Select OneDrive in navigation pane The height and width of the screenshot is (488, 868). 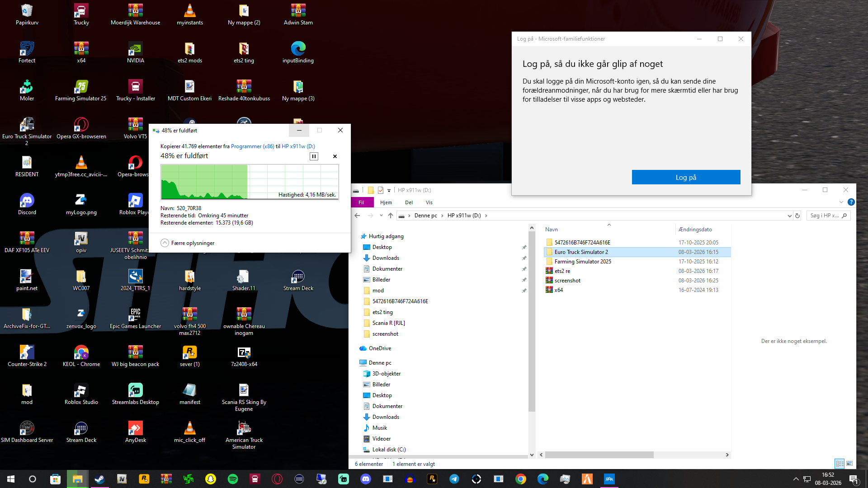380,348
